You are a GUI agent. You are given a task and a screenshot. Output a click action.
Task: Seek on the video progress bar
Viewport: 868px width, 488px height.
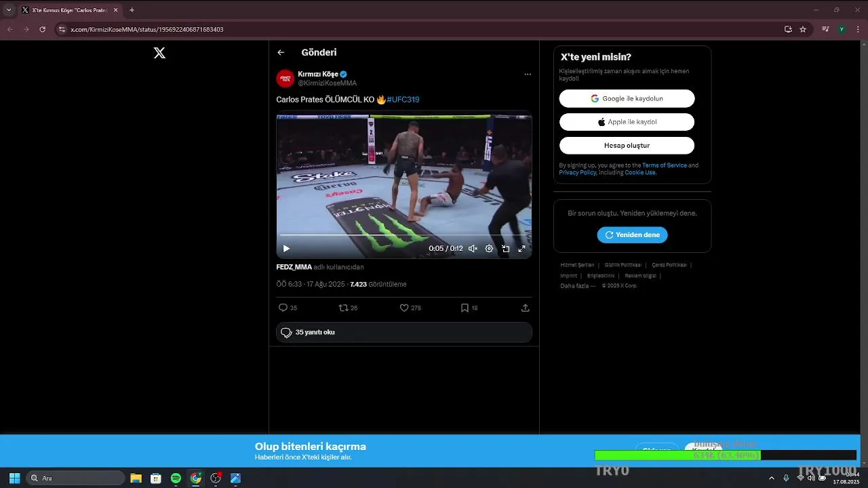point(404,235)
